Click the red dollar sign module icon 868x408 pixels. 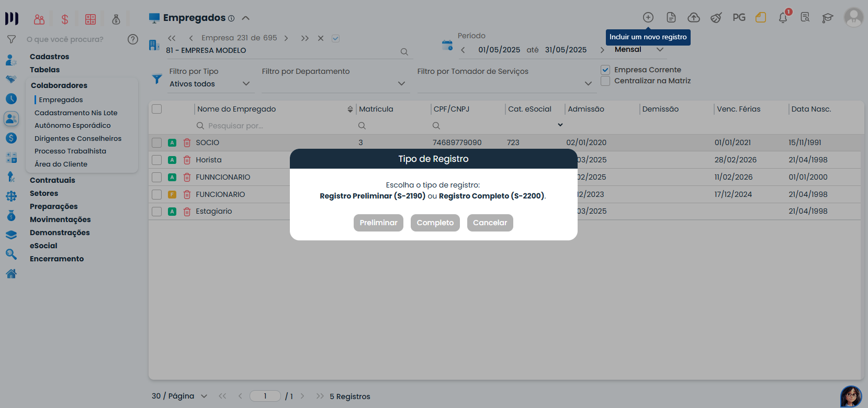pyautogui.click(x=65, y=19)
